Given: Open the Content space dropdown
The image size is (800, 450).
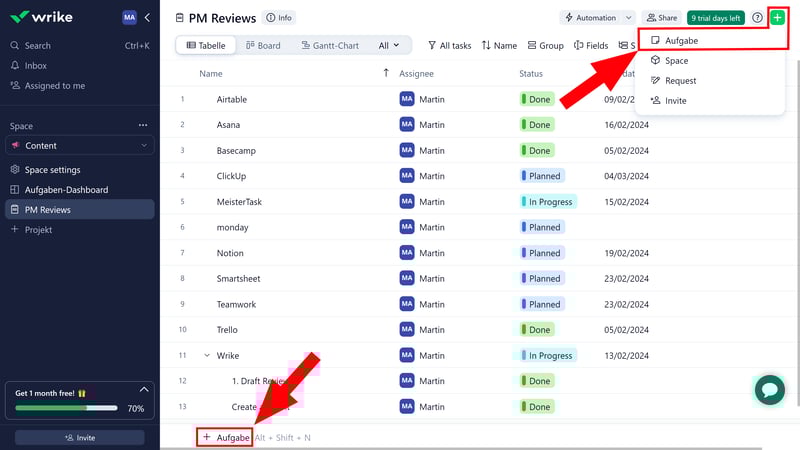Looking at the screenshot, I should pyautogui.click(x=80, y=145).
